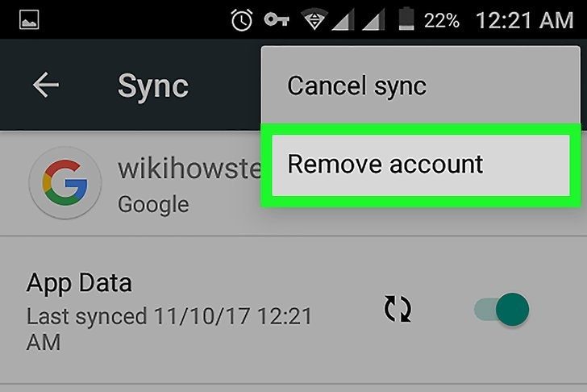Tap the App Data sync refresh icon
This screenshot has height=392, width=587.
(398, 309)
